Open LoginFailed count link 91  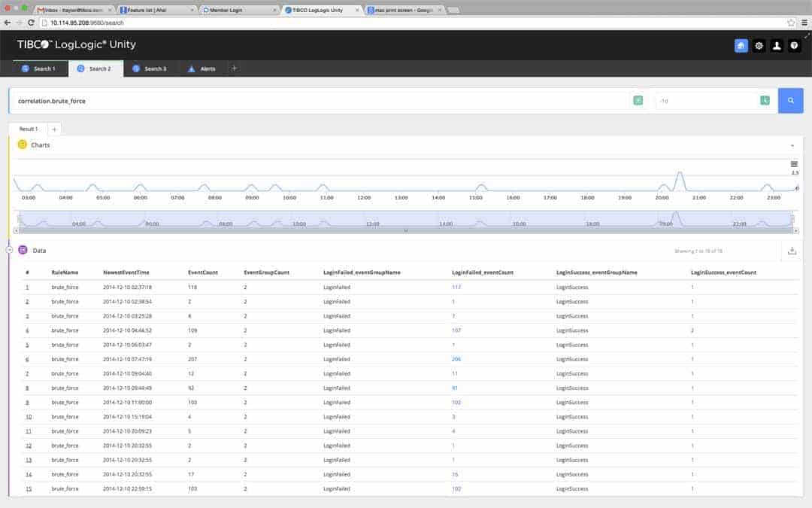point(455,388)
